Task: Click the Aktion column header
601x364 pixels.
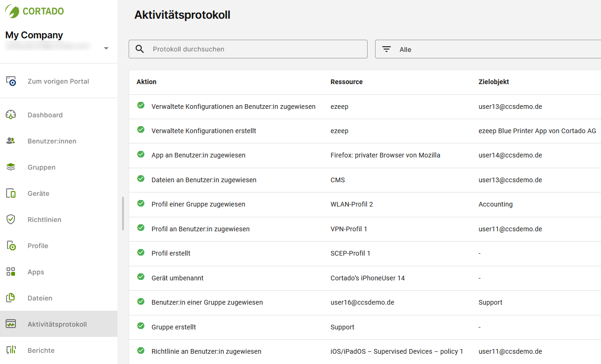Action: tap(146, 82)
